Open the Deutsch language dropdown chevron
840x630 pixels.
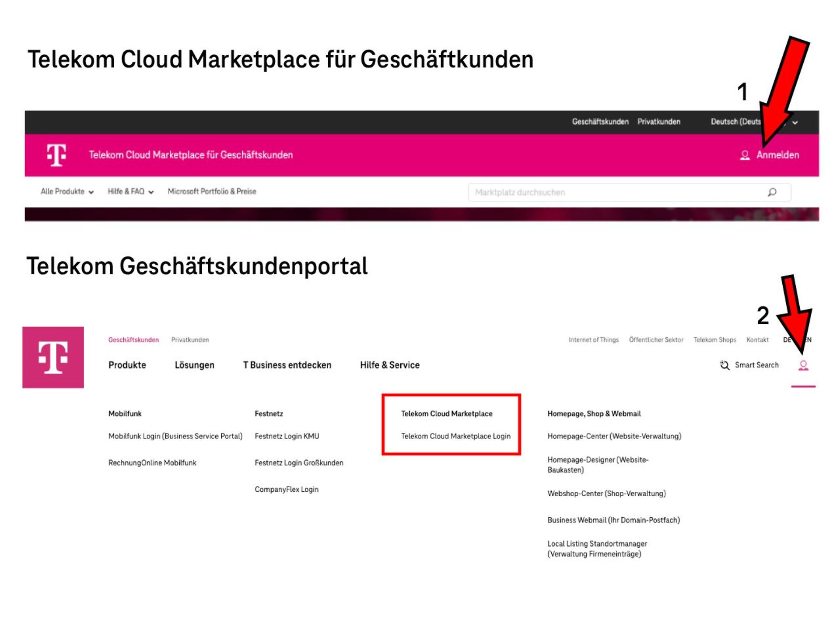pyautogui.click(x=795, y=122)
